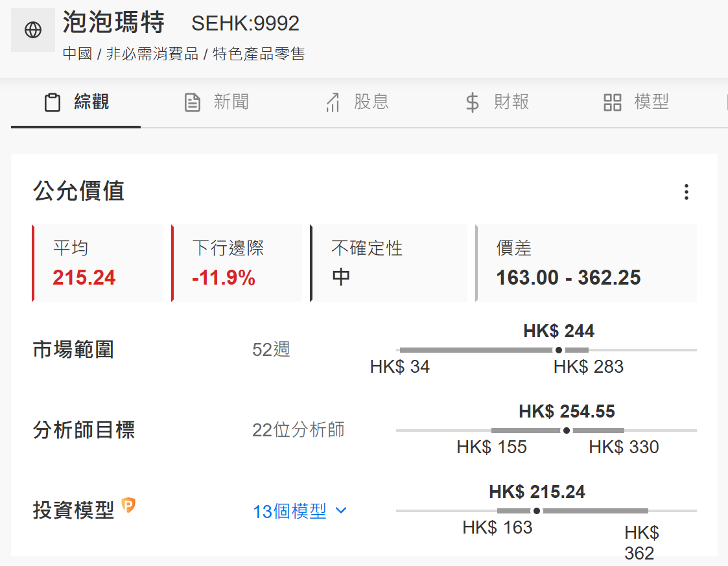Click the chevron next to 13個模型
728x566 pixels.
341,511
